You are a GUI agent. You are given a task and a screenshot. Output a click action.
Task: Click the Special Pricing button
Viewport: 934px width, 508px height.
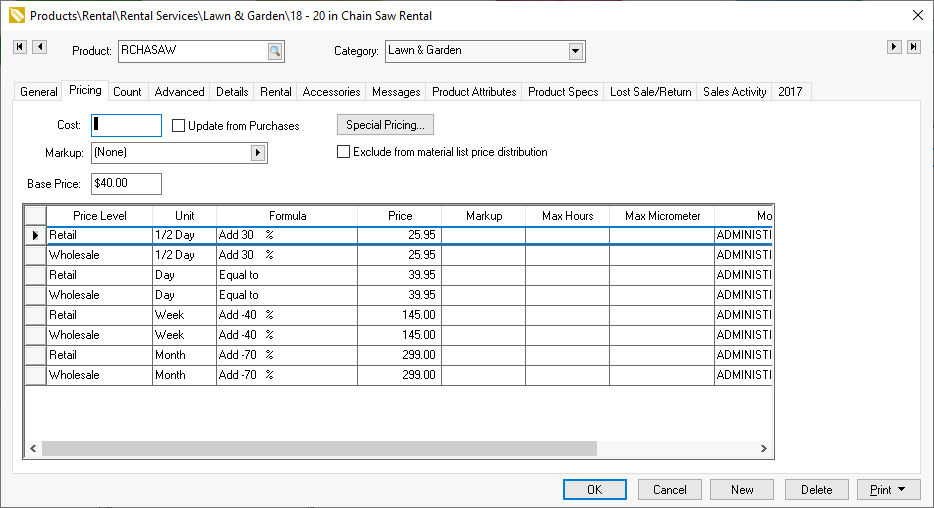point(385,125)
